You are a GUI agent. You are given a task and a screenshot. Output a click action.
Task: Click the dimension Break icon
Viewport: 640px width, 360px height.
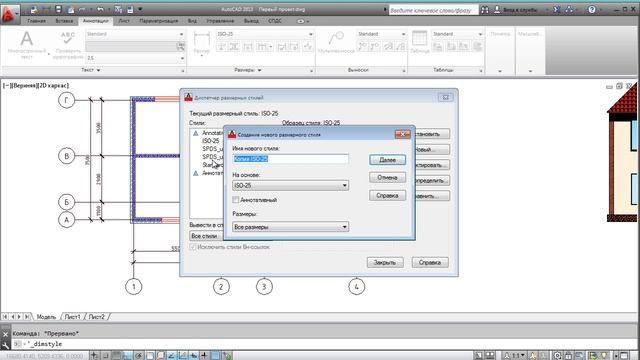pyautogui.click(x=221, y=47)
